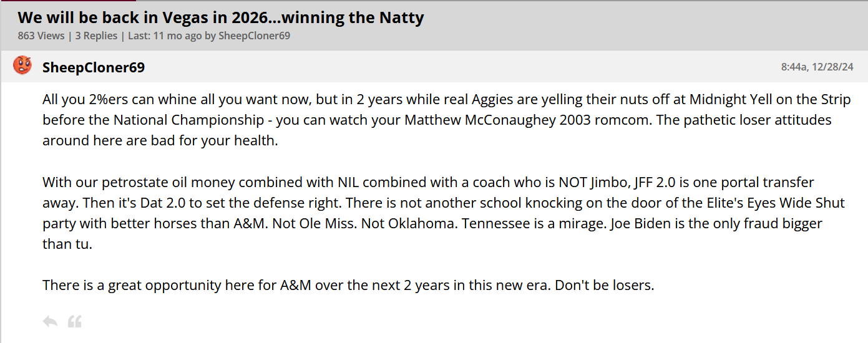The height and width of the screenshot is (343, 868).
Task: Click the '863 Views' count
Action: point(41,36)
